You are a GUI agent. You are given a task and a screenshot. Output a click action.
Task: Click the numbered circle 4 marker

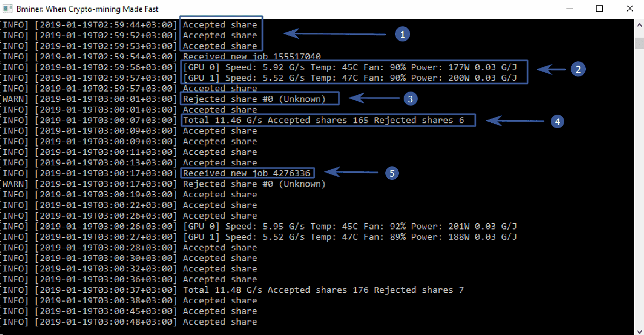557,121
